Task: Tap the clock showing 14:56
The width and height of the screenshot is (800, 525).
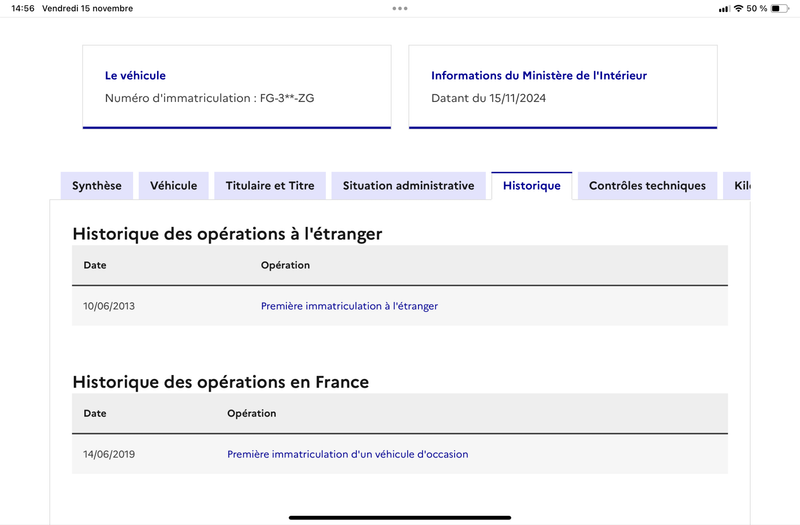Action: click(23, 8)
